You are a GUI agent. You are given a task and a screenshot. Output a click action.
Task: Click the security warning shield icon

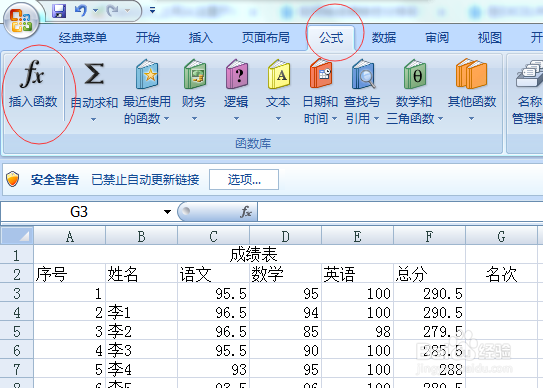[12, 179]
